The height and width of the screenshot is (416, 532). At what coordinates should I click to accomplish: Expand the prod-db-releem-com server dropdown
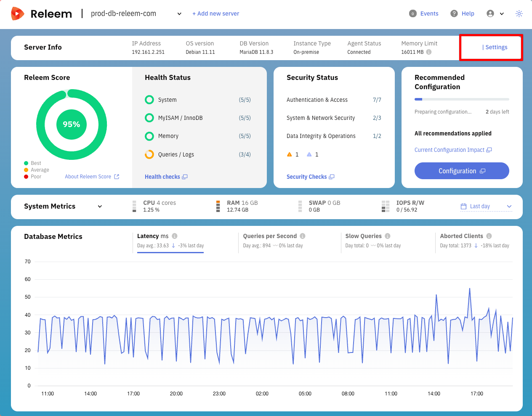[179, 14]
